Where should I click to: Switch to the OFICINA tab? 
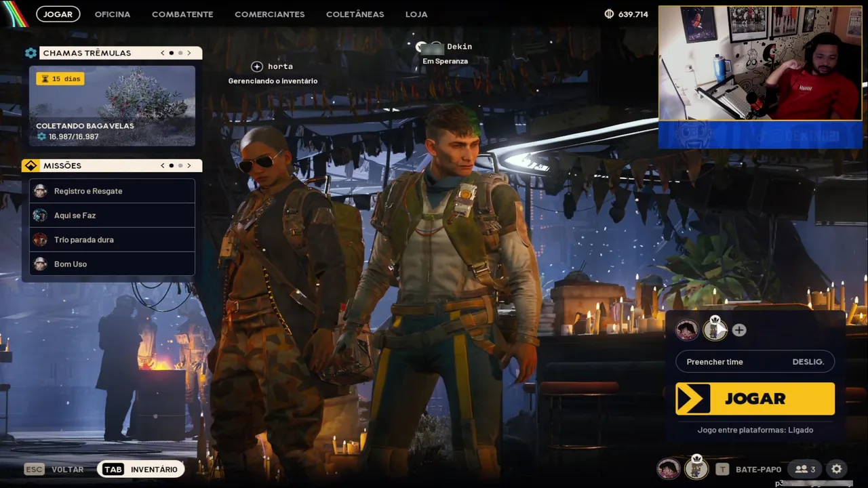pyautogui.click(x=113, y=14)
